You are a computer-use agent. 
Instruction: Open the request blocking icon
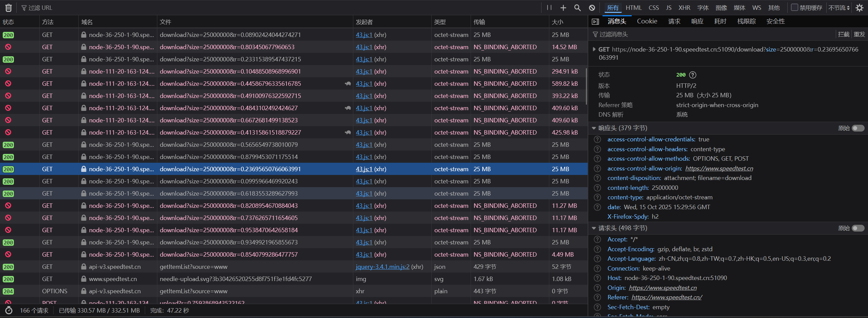592,8
